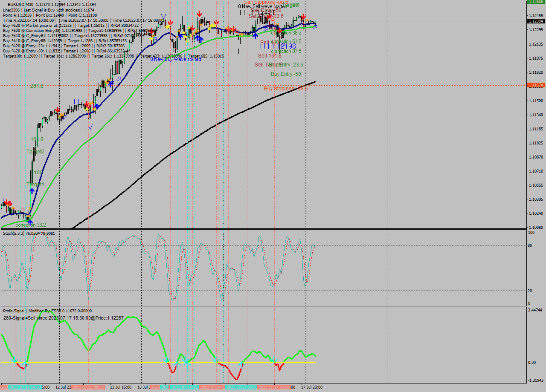The width and height of the screenshot is (546, 392).
Task: Select the hollow blue arrow at the latest candle
Action: point(315,27)
